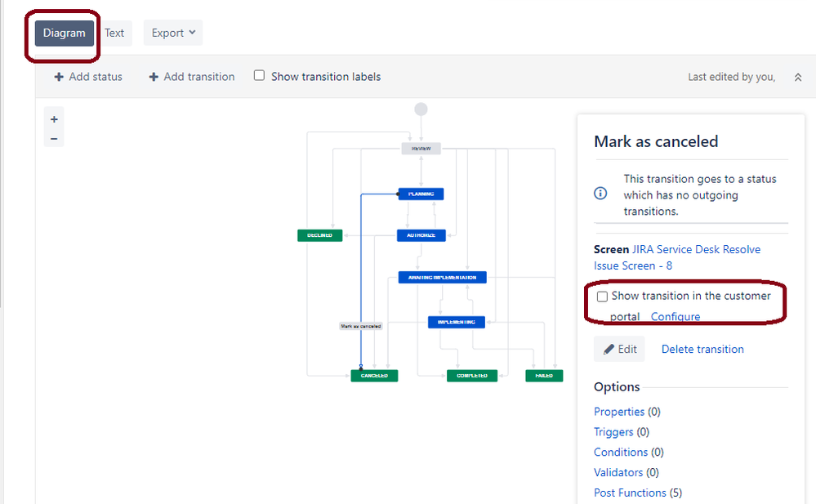Check Show transition in the customer portal
Image resolution: width=816 pixels, height=504 pixels.
click(x=602, y=297)
